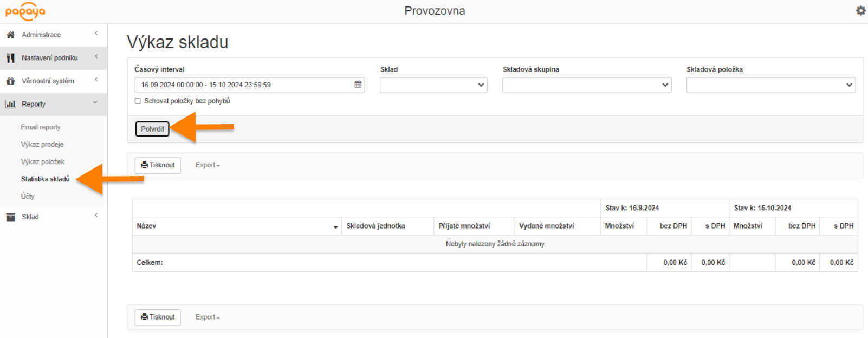Select Statistika skladů in sidebar
The height and width of the screenshot is (338, 868).
tap(45, 179)
